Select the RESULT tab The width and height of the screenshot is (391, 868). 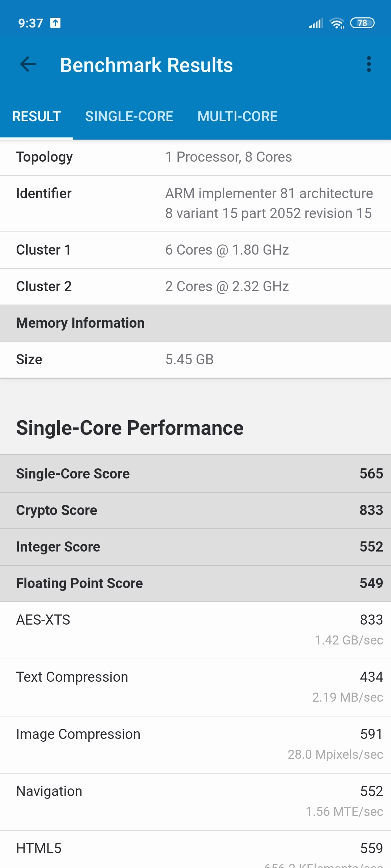pyautogui.click(x=37, y=116)
